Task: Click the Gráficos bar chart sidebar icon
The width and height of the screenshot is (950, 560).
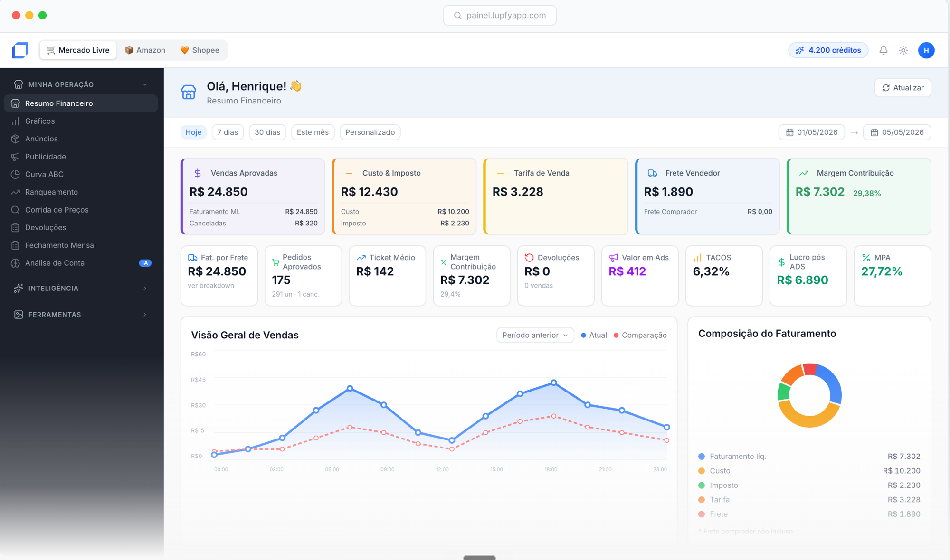Action: pos(15,121)
